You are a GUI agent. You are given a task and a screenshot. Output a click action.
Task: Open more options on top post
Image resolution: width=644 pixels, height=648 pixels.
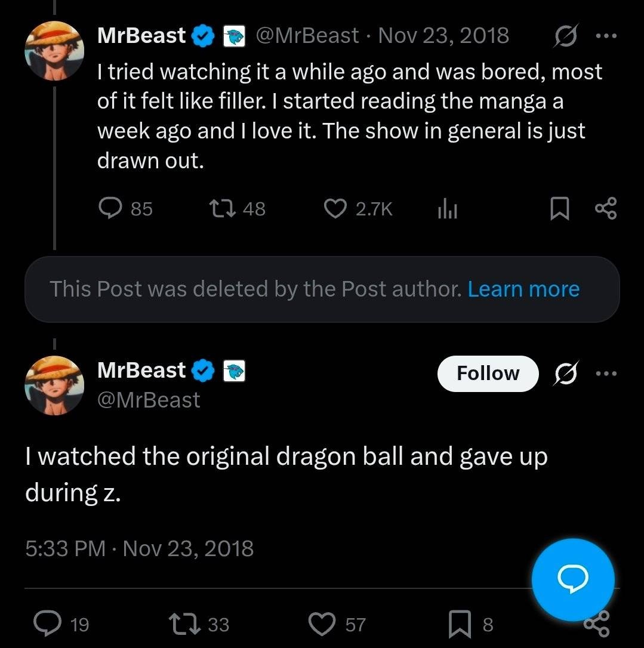[x=606, y=36]
